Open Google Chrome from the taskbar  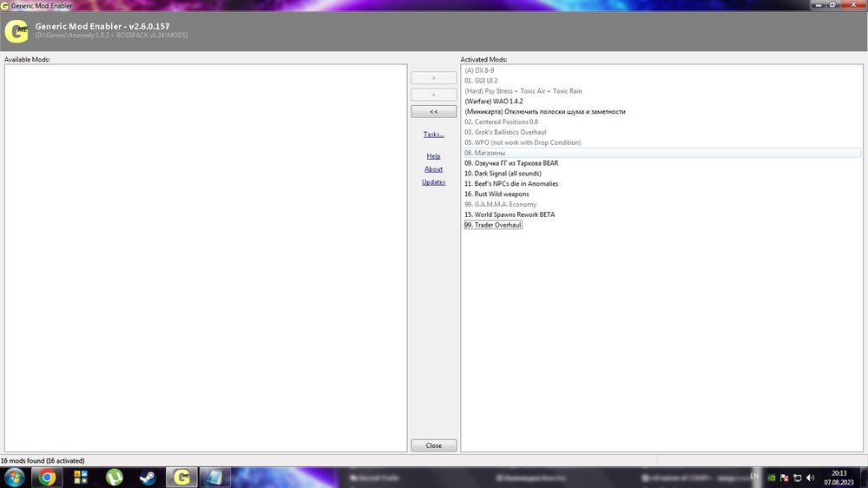coord(46,477)
